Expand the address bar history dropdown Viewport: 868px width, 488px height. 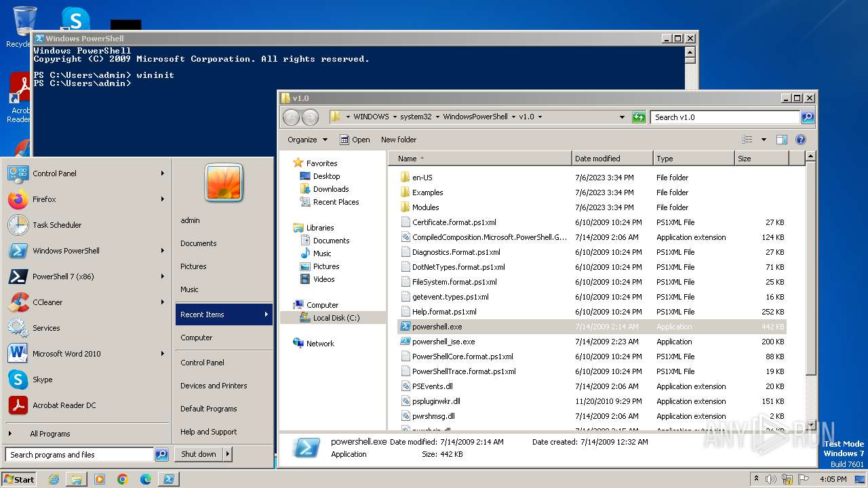coord(622,117)
